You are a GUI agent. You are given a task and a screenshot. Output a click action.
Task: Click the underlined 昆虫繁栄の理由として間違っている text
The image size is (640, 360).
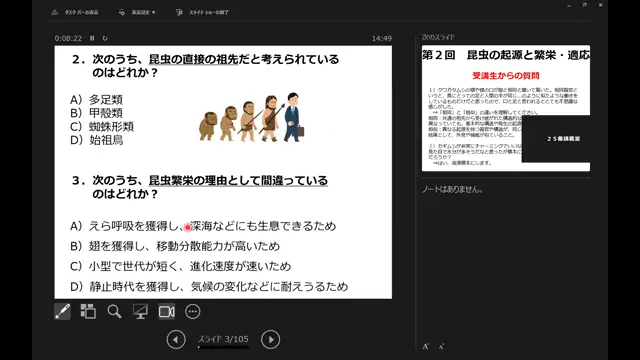238,180
